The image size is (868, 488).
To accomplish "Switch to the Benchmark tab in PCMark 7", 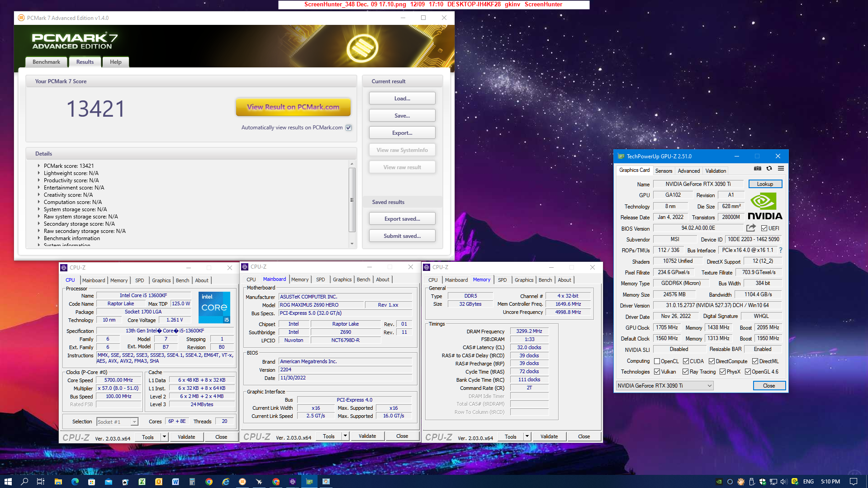I will (46, 62).
